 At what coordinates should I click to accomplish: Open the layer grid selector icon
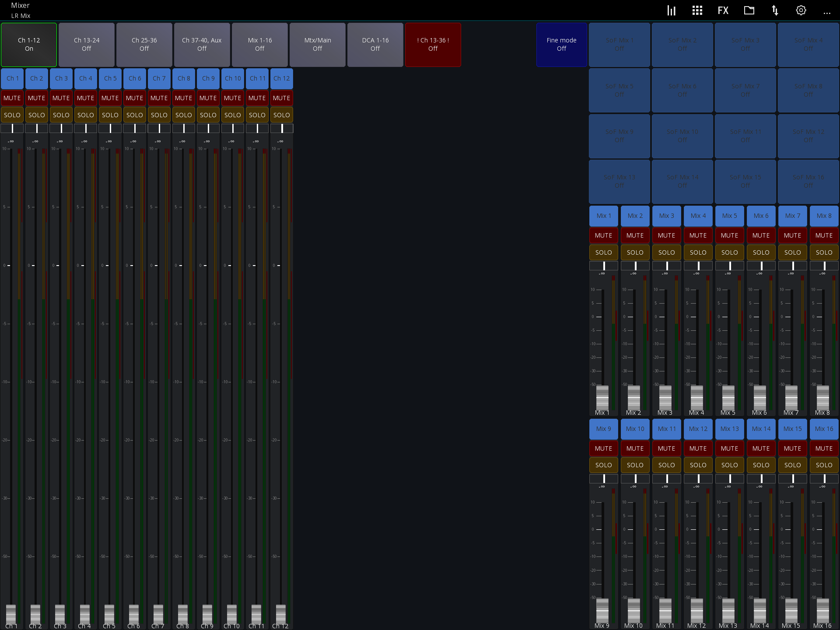pyautogui.click(x=697, y=10)
